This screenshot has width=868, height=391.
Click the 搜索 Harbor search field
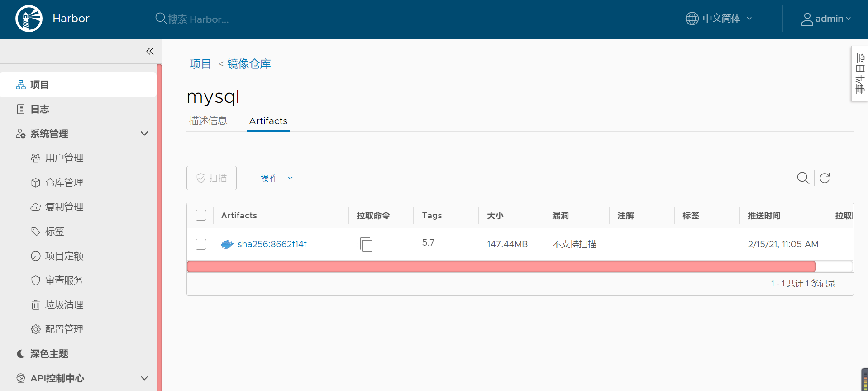click(198, 19)
